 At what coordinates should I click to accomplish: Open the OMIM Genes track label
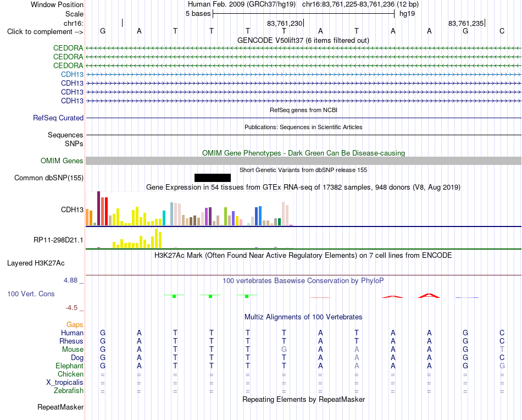click(62, 161)
